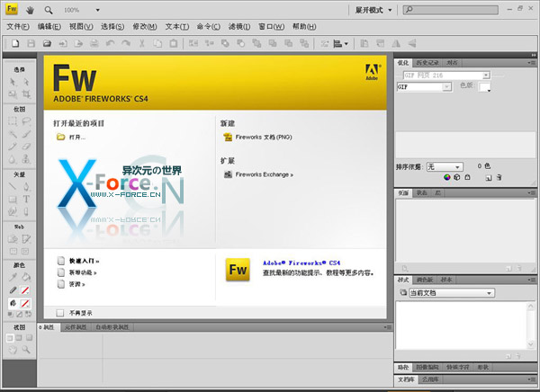Select the Pointer tool in the tools panel
This screenshot has height=392, width=540.
pyautogui.click(x=13, y=82)
